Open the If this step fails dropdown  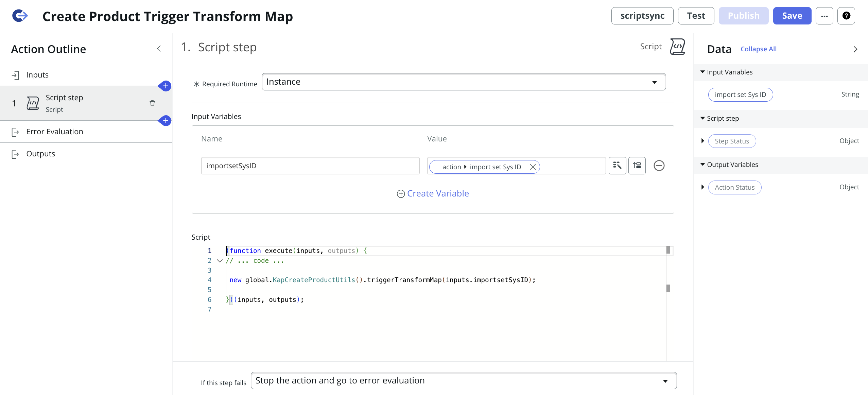point(464,380)
